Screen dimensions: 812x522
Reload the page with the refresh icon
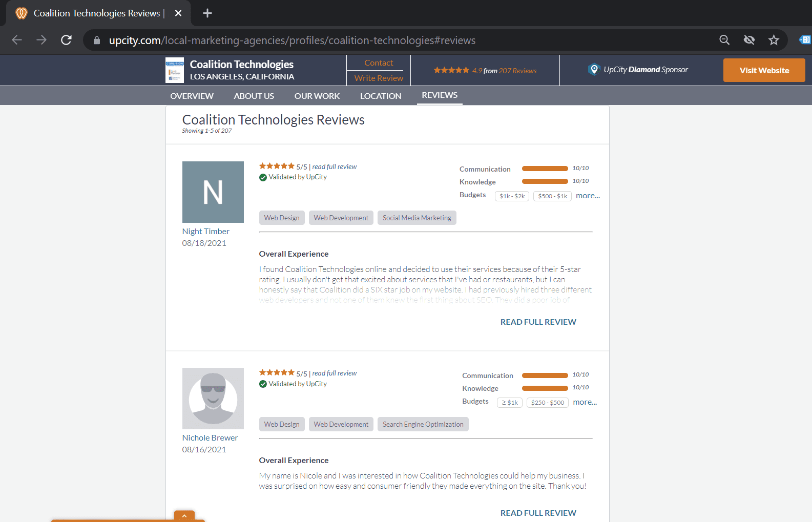click(66, 40)
